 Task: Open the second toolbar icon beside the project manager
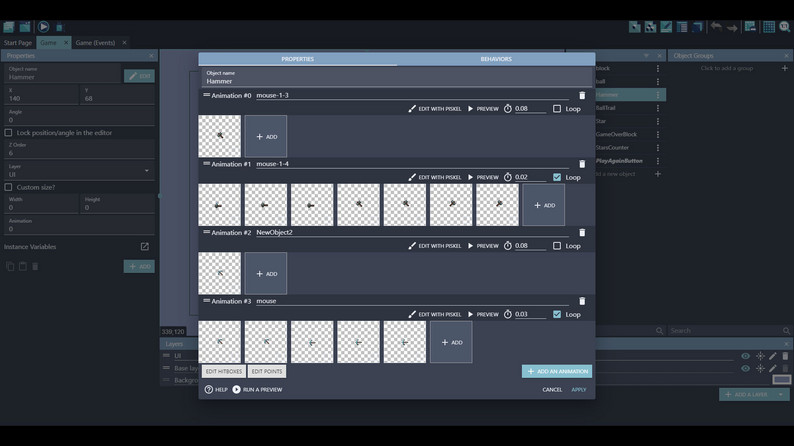pos(25,26)
